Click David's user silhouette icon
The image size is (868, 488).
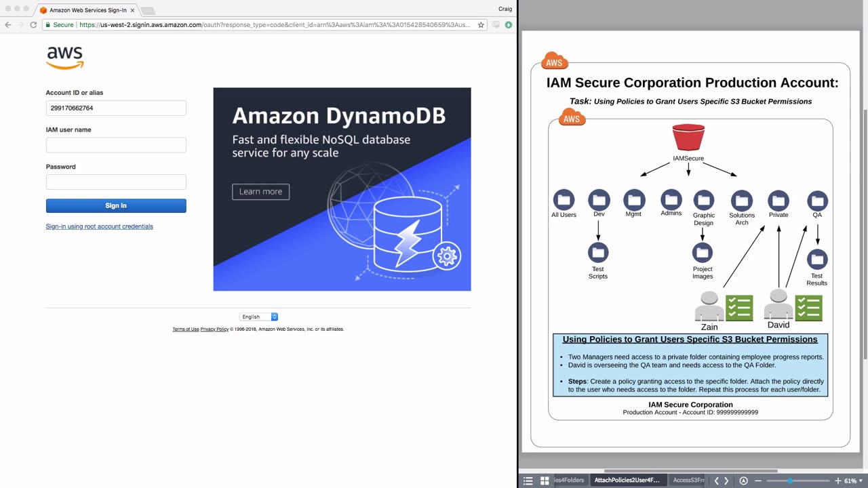pyautogui.click(x=778, y=304)
